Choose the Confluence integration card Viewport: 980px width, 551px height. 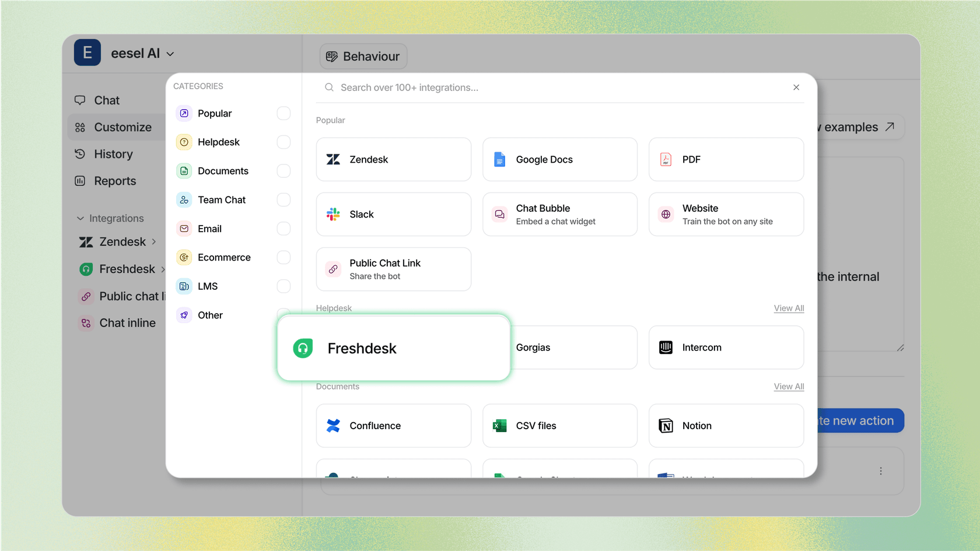pos(394,426)
